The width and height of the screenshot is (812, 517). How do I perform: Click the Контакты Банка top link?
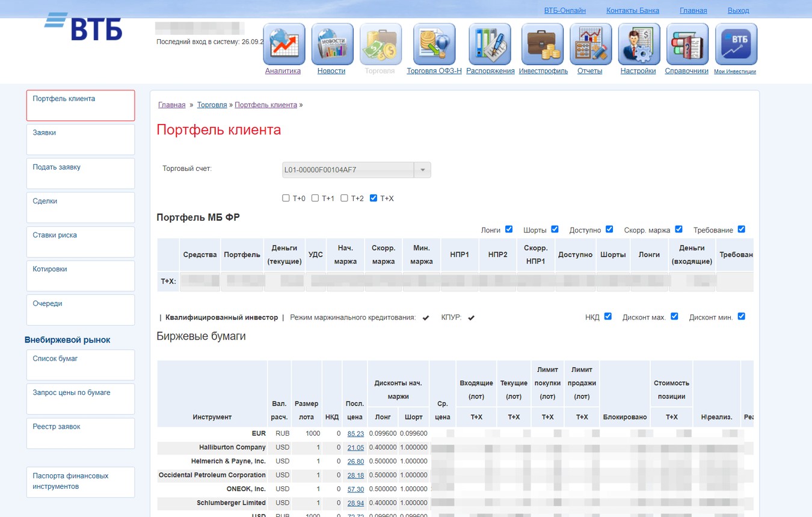pyautogui.click(x=633, y=10)
